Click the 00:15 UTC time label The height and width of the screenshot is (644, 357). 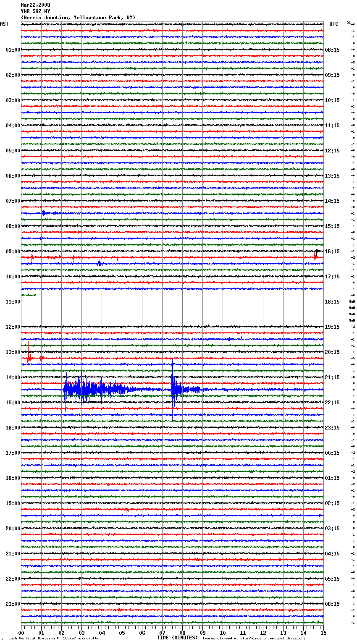click(x=332, y=453)
